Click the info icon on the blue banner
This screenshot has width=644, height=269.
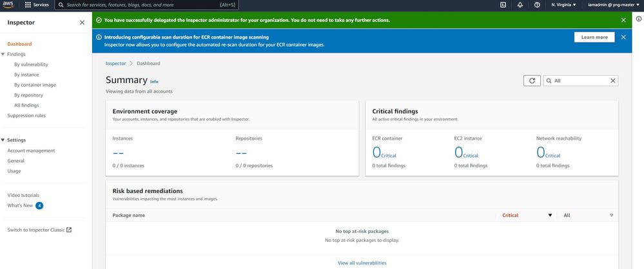coord(99,37)
